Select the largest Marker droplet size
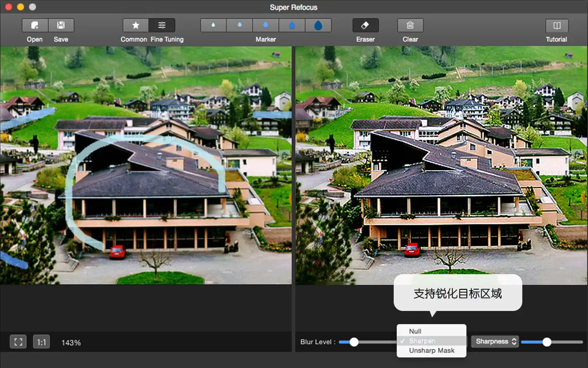 319,25
